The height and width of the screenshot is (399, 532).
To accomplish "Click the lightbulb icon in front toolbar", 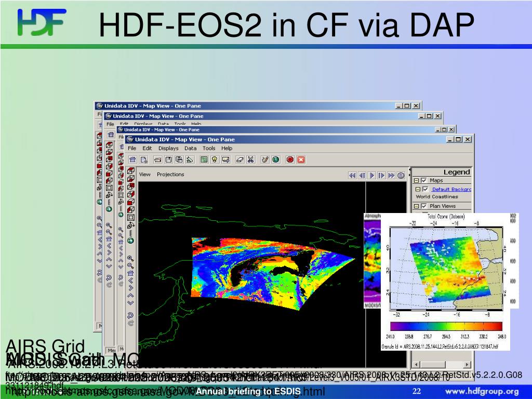I will [x=215, y=159].
